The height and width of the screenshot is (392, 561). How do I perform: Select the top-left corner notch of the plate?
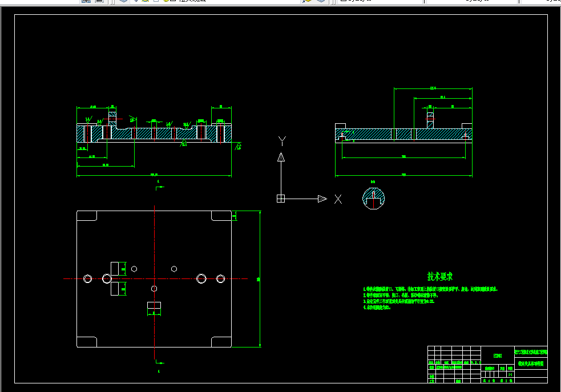[87, 216]
